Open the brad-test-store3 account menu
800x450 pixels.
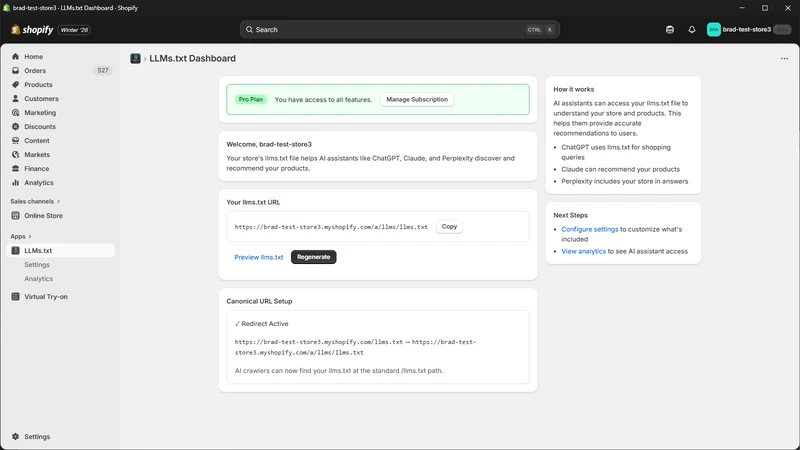pyautogui.click(x=748, y=30)
